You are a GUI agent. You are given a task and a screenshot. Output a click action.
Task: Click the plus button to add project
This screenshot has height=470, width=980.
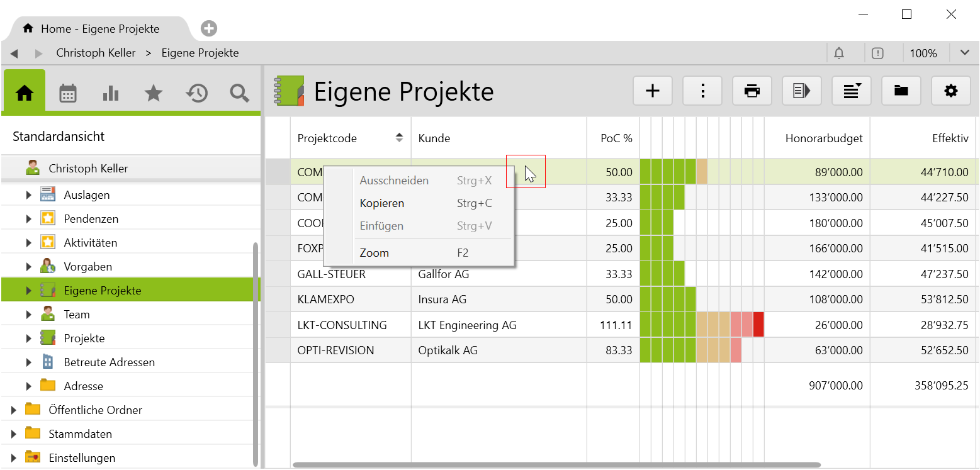pyautogui.click(x=653, y=91)
